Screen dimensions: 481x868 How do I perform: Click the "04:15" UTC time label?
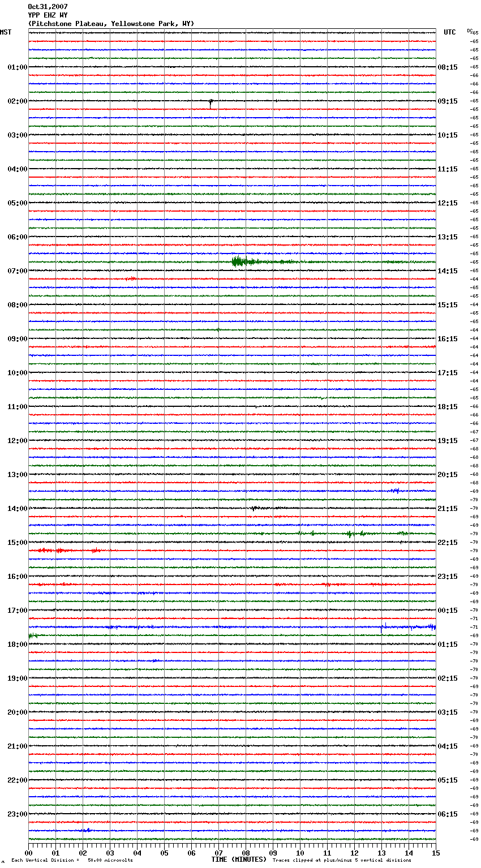pos(448,746)
